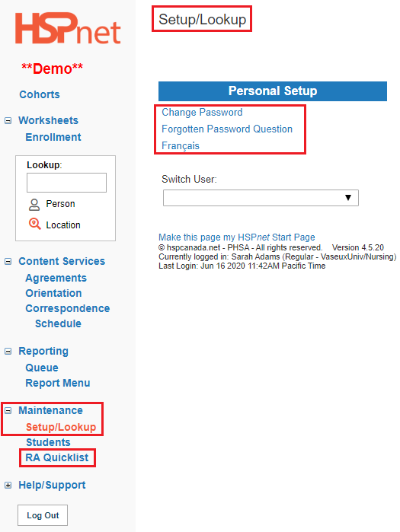Open the Report Menu item
The image size is (400, 532).
pyautogui.click(x=58, y=383)
